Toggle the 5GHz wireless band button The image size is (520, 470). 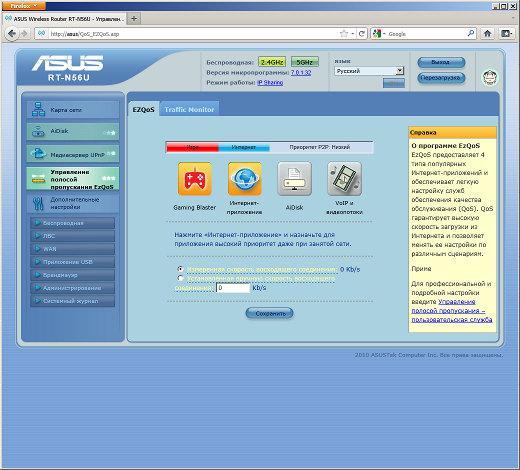pyautogui.click(x=305, y=62)
